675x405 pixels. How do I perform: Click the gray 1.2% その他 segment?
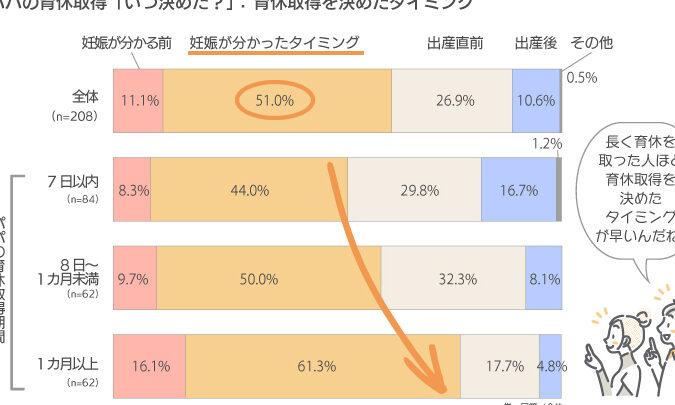click(x=559, y=190)
